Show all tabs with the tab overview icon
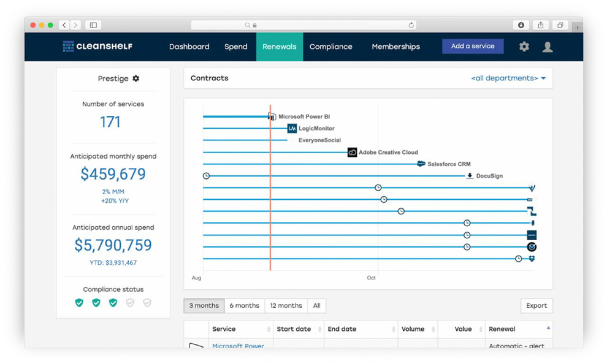 560,25
